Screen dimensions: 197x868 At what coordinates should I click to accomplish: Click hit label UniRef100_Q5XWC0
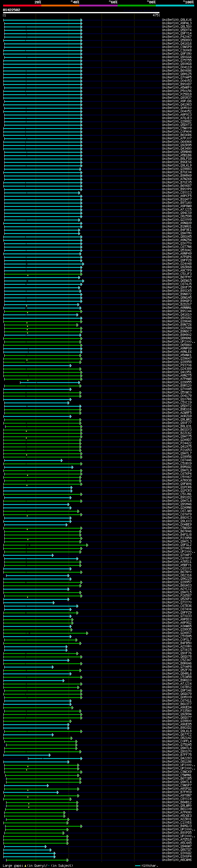pyautogui.click(x=177, y=392)
